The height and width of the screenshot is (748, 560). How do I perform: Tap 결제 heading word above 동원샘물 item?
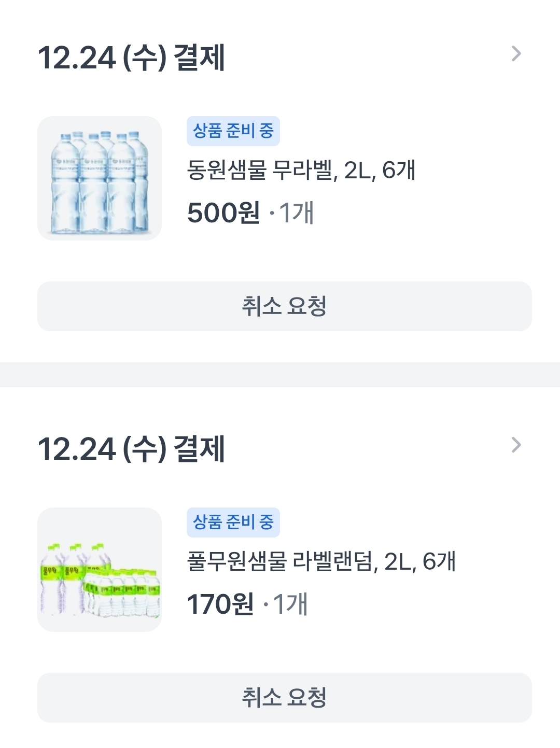[199, 57]
